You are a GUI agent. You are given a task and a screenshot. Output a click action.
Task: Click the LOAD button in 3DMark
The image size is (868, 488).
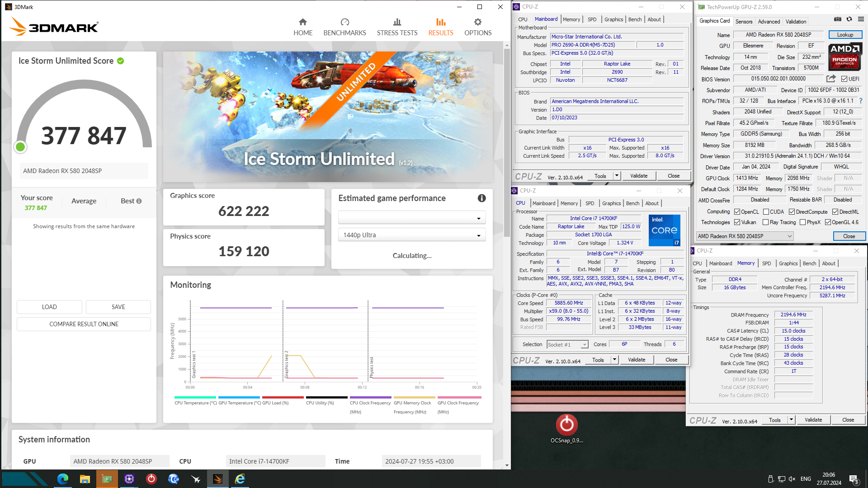[49, 307]
